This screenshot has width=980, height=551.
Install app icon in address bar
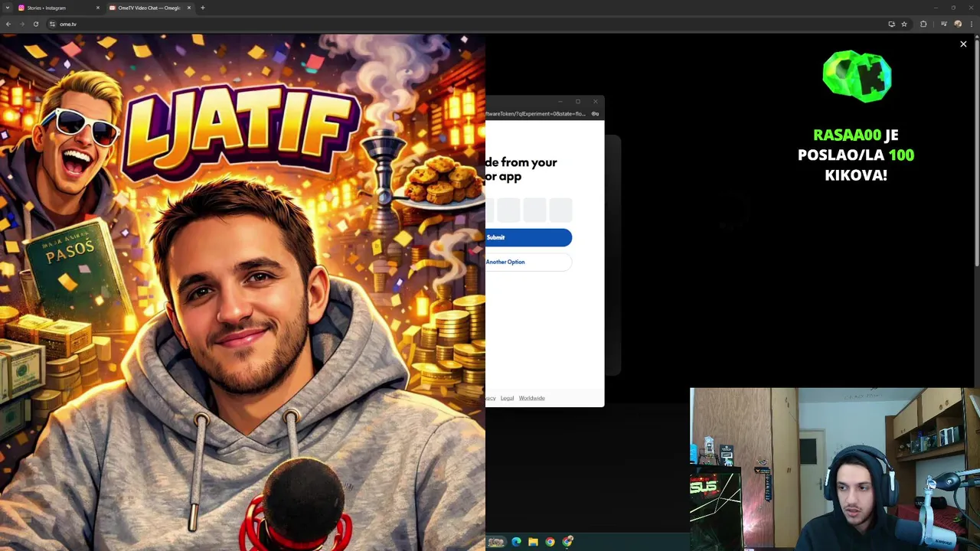(x=891, y=24)
